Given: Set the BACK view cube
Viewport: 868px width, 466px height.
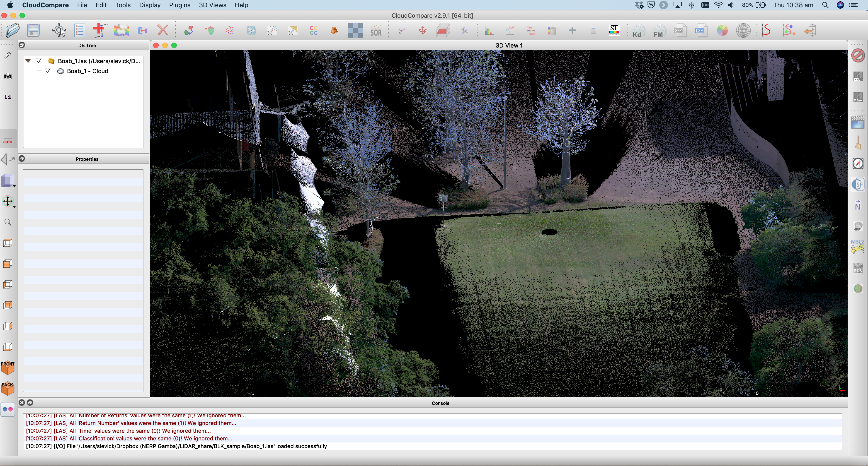Looking at the screenshot, I should tap(8, 389).
